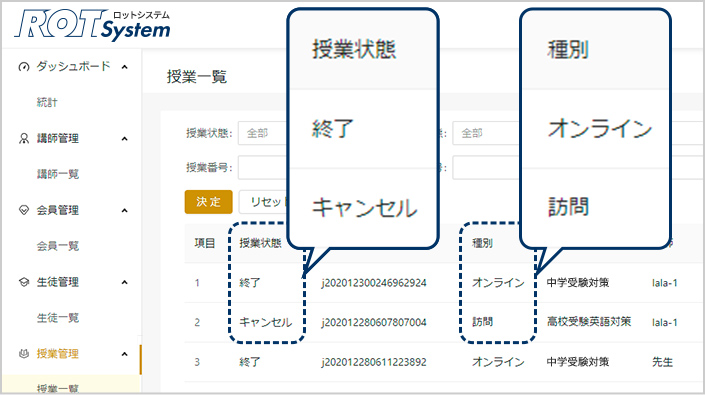Open the second 全部 filter dropdown

coord(486,133)
